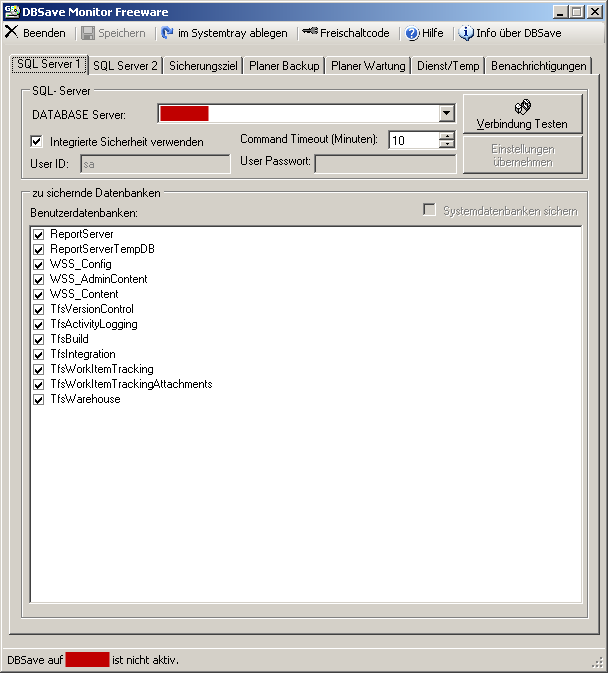This screenshot has height=673, width=608.
Task: Click the Benutzerdatenbanken label
Action: 84,213
